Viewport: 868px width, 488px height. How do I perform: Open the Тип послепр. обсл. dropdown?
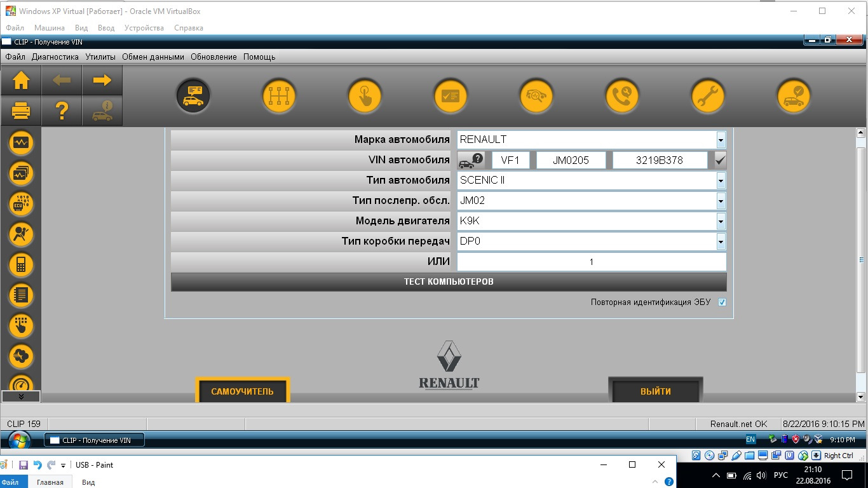click(x=721, y=201)
